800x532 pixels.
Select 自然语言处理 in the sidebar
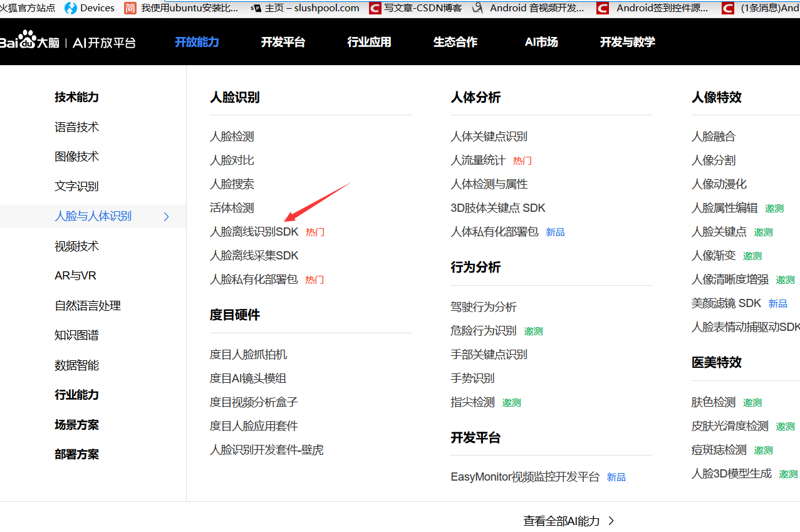click(88, 306)
